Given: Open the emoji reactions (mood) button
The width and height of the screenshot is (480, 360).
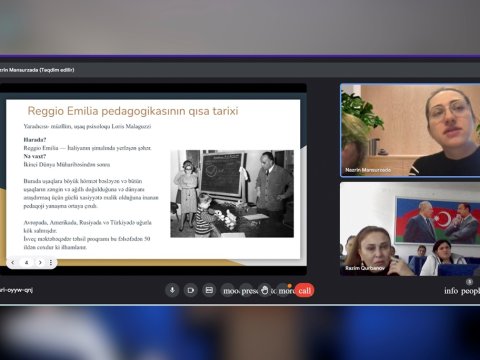Looking at the screenshot, I should point(229,291).
